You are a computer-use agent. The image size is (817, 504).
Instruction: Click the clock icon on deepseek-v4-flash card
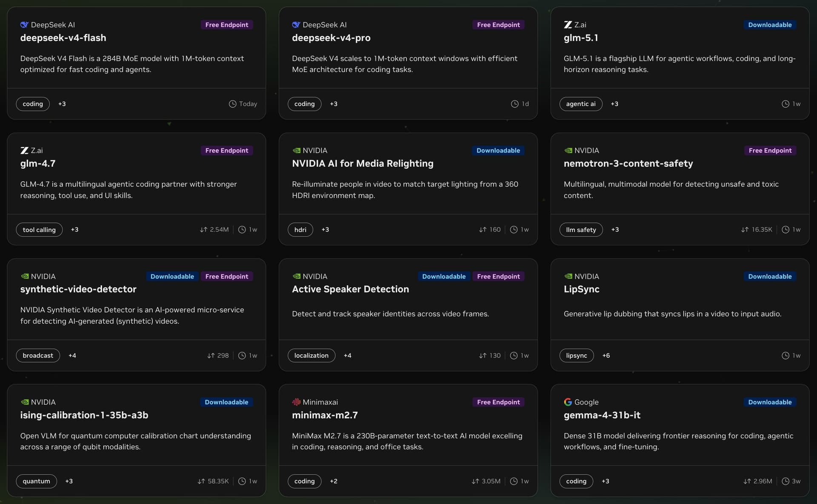click(x=232, y=104)
